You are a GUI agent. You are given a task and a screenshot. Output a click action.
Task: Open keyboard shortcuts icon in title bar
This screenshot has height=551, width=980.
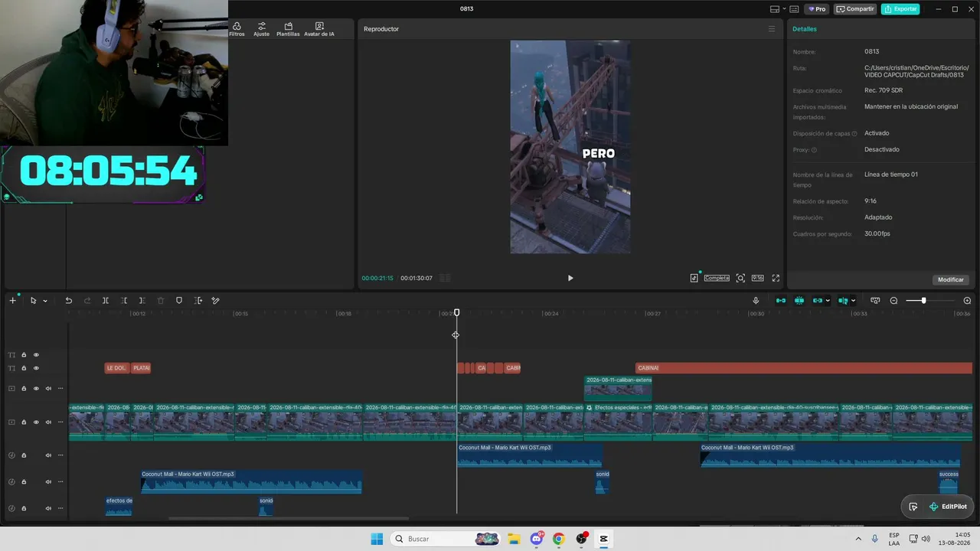794,9
